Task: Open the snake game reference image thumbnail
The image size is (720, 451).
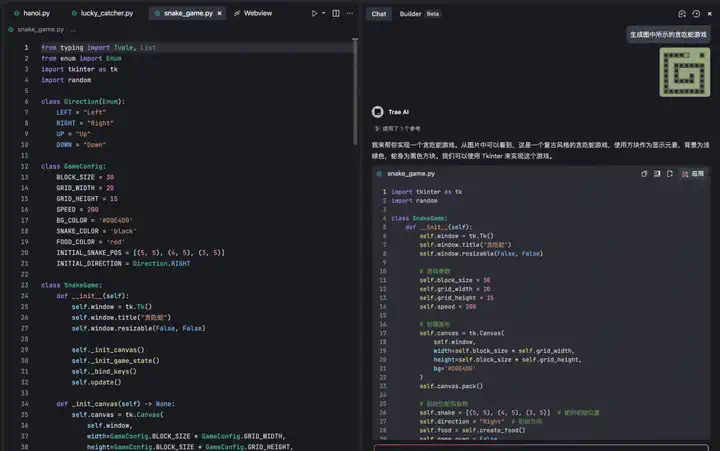Action: (685, 72)
